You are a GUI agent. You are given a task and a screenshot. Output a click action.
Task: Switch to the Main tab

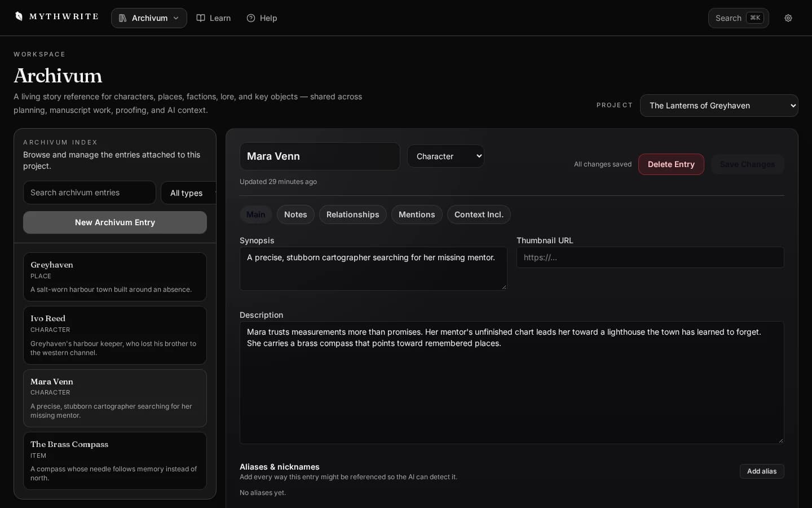[255, 214]
